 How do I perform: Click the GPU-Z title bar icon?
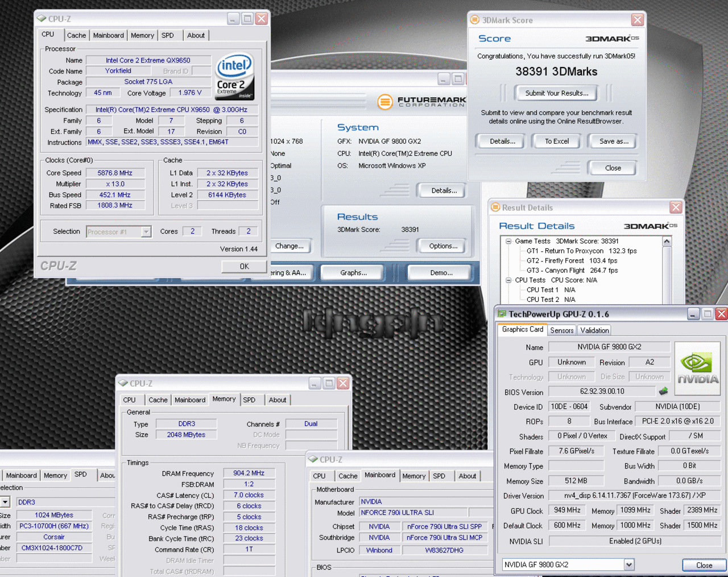click(x=502, y=314)
